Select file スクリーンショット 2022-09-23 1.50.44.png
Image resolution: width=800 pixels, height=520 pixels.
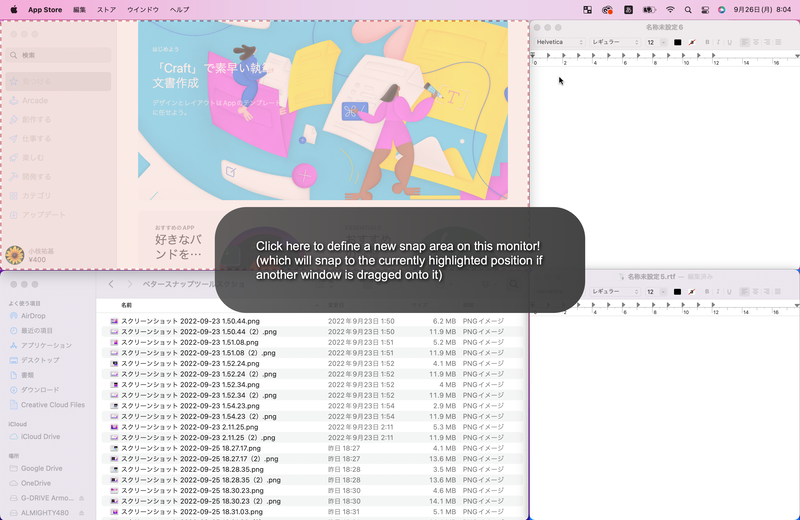tap(312, 321)
